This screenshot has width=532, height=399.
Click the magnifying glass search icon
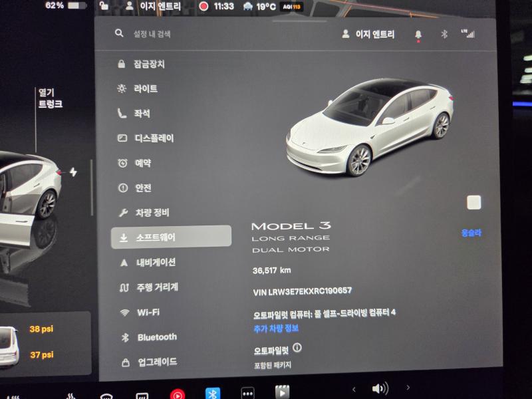coord(119,33)
